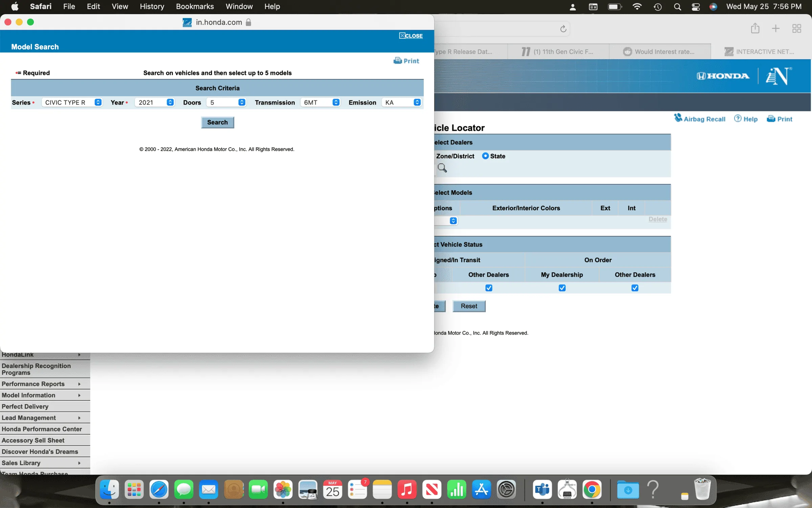This screenshot has height=508, width=812.
Task: Click the magnifier icon under Zone/District
Action: coord(442,168)
